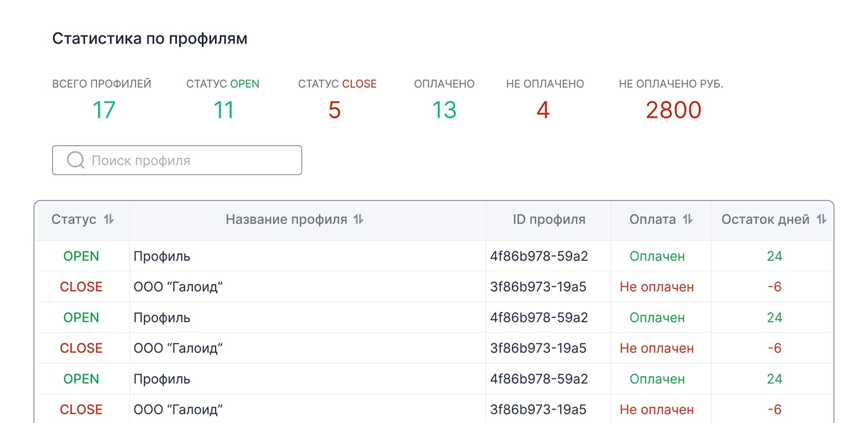The width and height of the screenshot is (868, 423).
Task: Filter by Статус CLOSE counter showing 5
Action: [x=335, y=109]
